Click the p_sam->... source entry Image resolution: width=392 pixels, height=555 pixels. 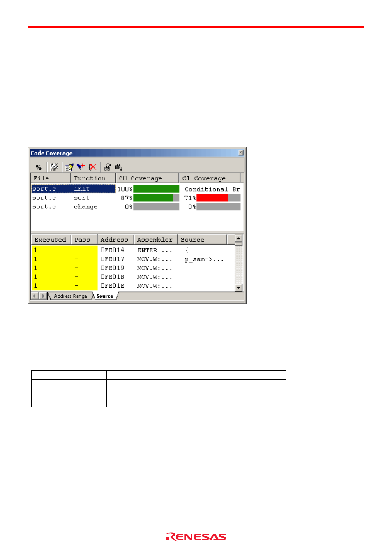pos(204,259)
